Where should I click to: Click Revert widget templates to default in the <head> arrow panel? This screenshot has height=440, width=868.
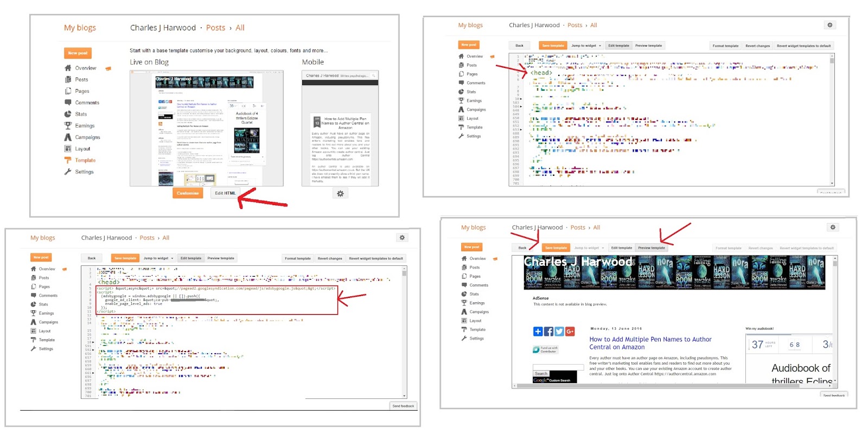pyautogui.click(x=803, y=46)
